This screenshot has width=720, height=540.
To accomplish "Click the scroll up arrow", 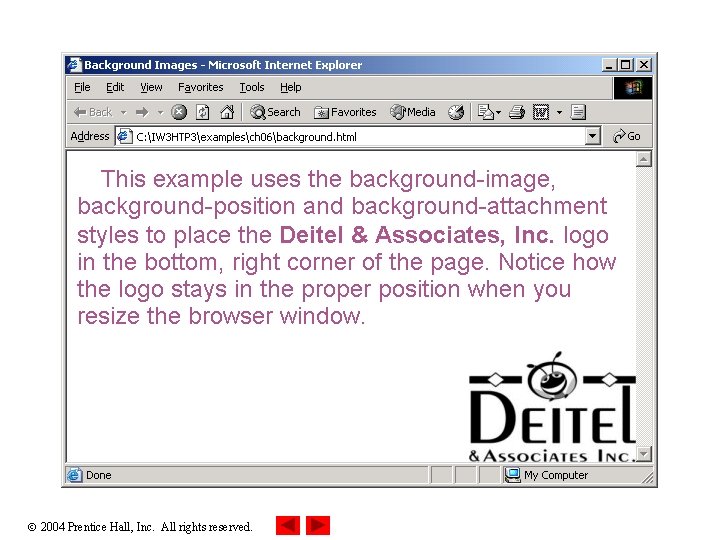I will (644, 159).
